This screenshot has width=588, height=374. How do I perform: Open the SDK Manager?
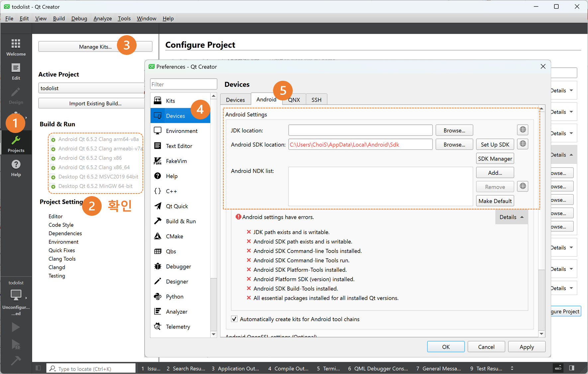(495, 159)
